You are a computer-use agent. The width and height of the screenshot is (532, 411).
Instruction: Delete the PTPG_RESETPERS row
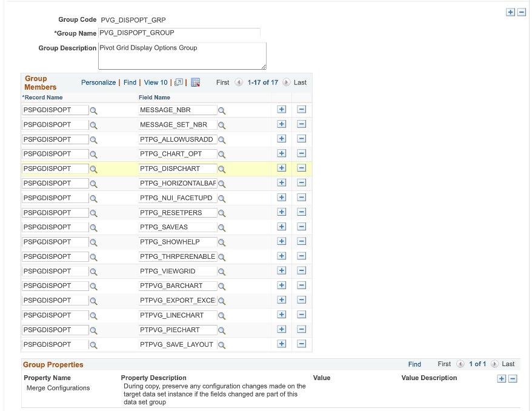point(301,212)
